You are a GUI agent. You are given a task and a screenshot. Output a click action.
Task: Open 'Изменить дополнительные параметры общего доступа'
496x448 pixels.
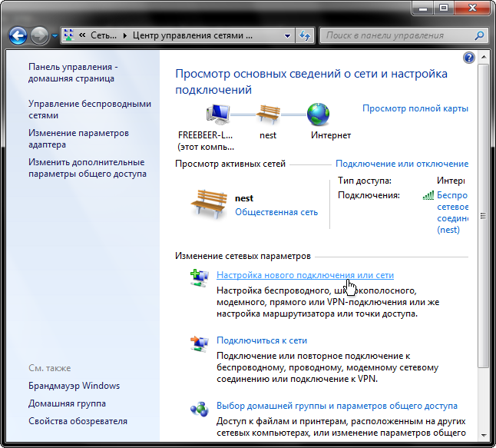88,168
